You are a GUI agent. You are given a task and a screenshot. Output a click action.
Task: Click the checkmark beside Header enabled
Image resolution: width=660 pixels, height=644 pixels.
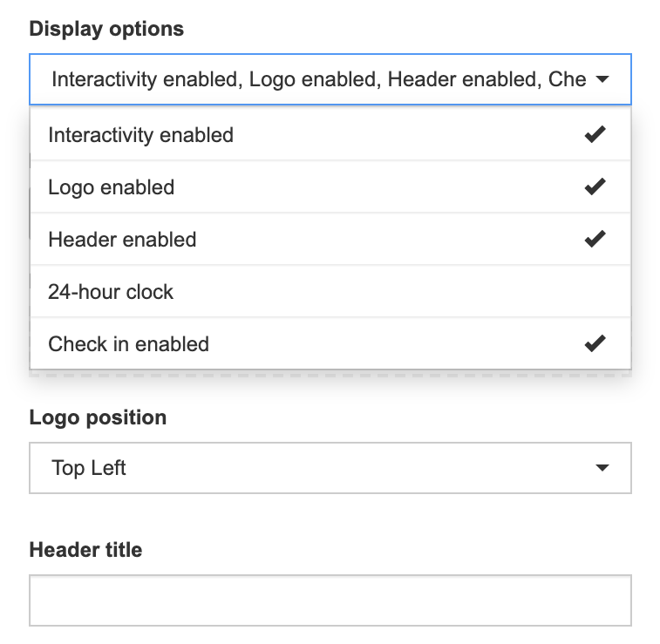[595, 239]
